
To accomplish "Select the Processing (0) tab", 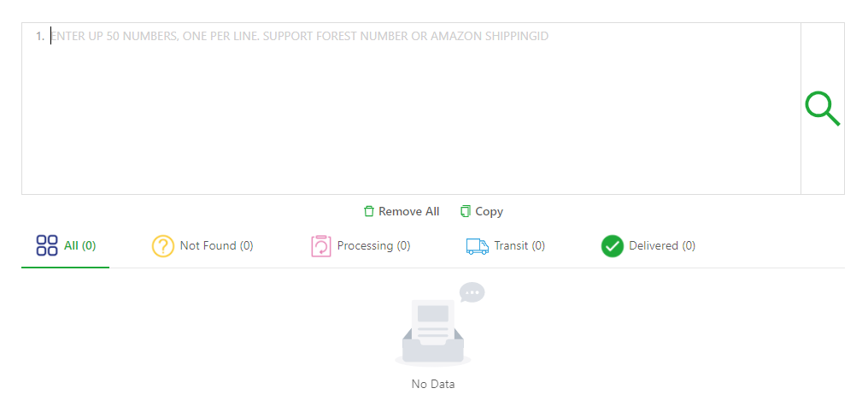I will tap(373, 246).
